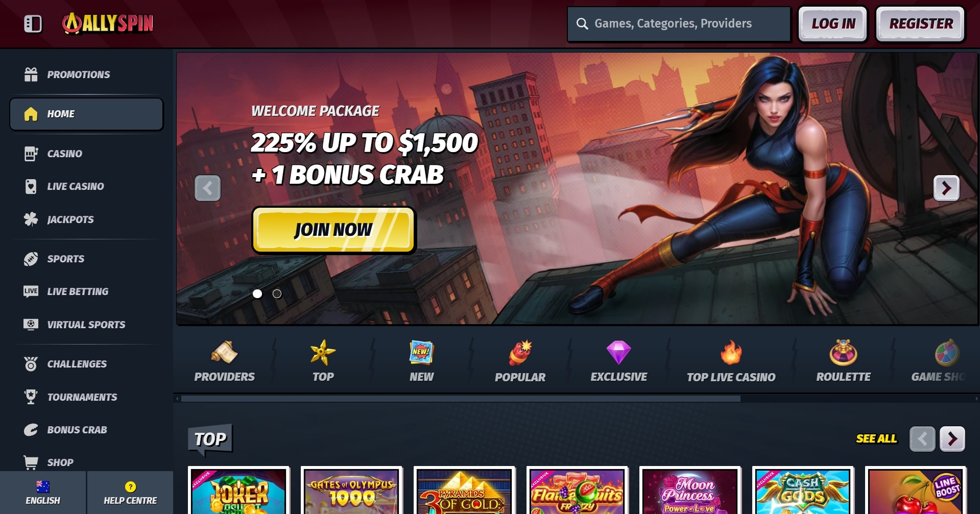Select second banner slide dot

(x=277, y=293)
